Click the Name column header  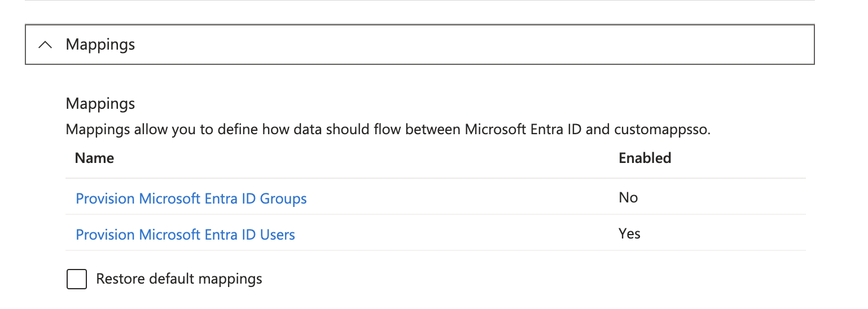(x=94, y=158)
